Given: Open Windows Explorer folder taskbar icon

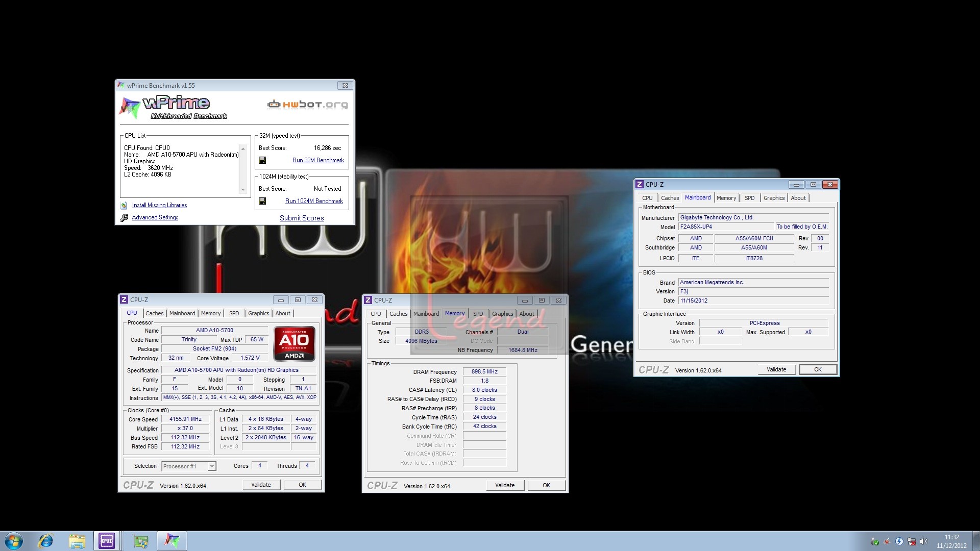Looking at the screenshot, I should pyautogui.click(x=77, y=541).
